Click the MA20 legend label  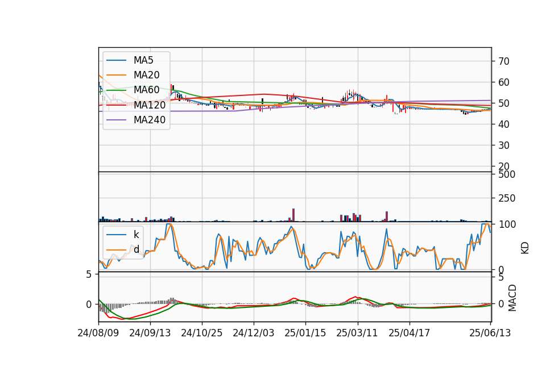tap(146, 75)
